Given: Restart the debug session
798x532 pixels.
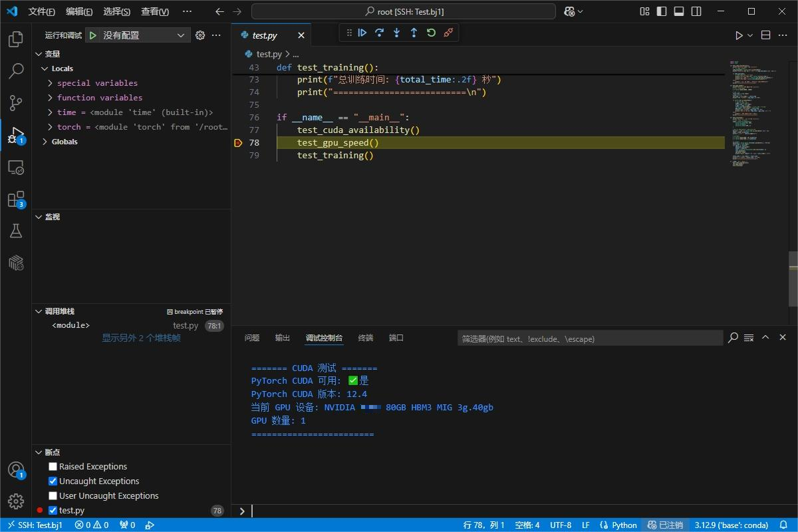Looking at the screenshot, I should [x=431, y=33].
